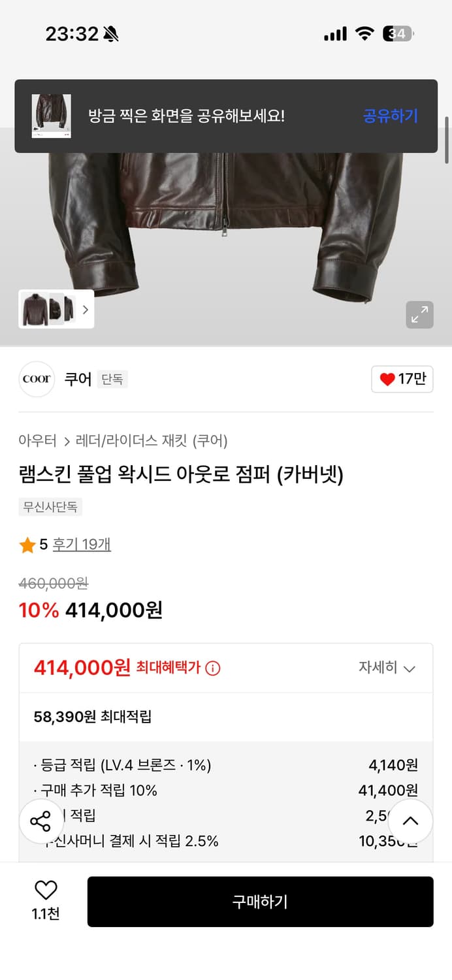Viewport: 452px width, 980px height.
Task: Tap the orange star rating icon
Action: click(x=27, y=545)
